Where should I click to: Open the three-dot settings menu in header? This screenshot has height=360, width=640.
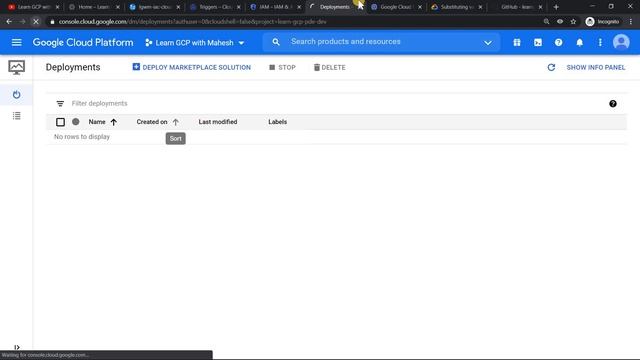(600, 42)
